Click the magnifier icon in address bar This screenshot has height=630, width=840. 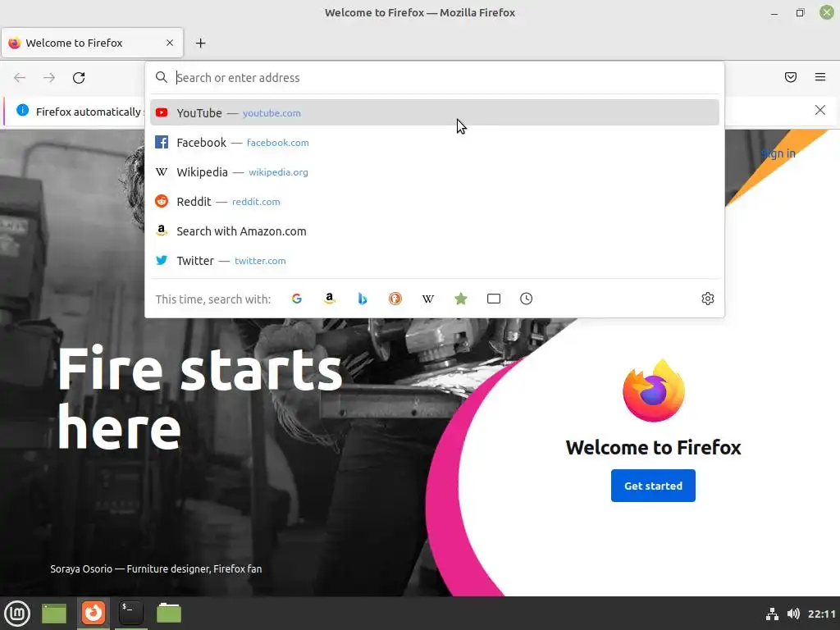pyautogui.click(x=162, y=77)
